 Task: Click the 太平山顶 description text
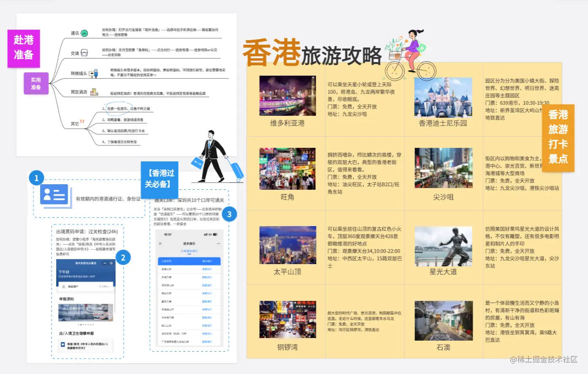365,247
